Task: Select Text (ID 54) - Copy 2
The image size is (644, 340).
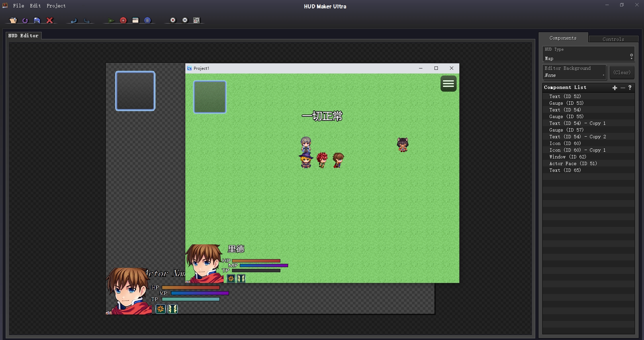Action: (x=588, y=137)
